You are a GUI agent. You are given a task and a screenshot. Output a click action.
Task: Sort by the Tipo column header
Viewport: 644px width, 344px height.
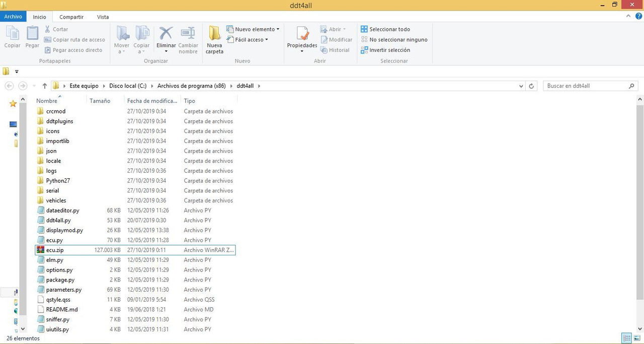189,101
